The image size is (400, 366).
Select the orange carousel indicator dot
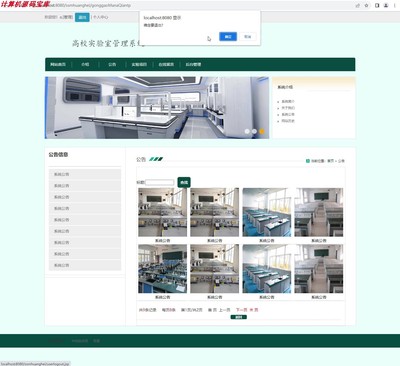(262, 131)
